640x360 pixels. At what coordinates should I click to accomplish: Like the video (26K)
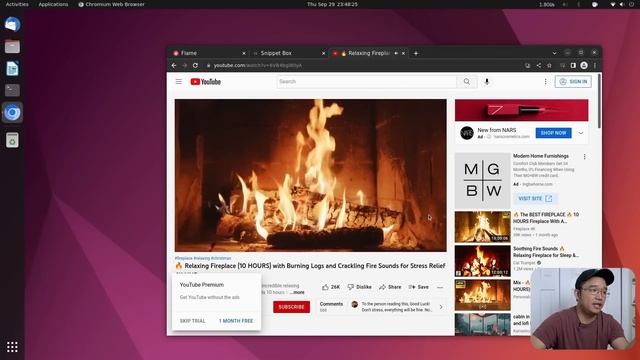point(331,287)
